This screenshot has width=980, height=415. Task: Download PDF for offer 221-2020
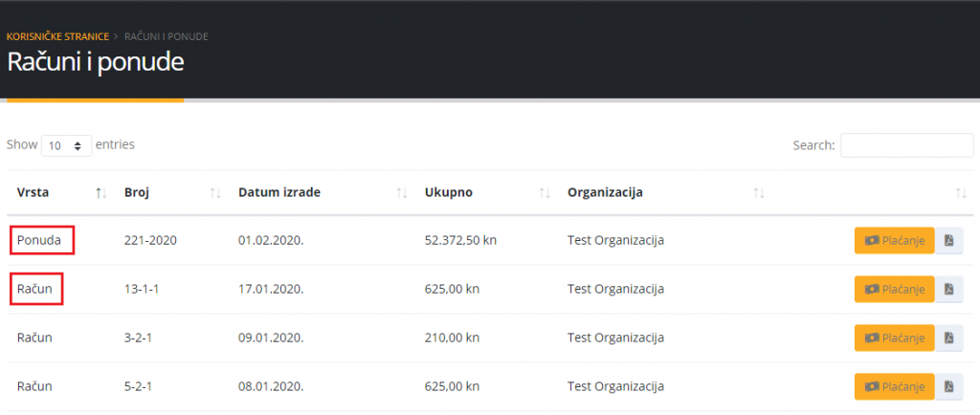pyautogui.click(x=948, y=240)
